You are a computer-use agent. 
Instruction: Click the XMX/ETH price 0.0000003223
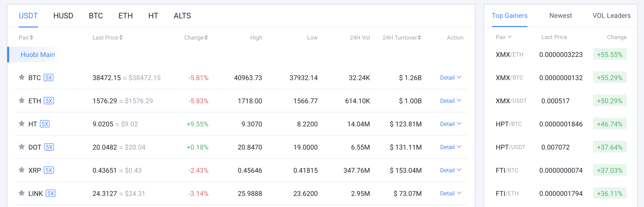pos(561,55)
